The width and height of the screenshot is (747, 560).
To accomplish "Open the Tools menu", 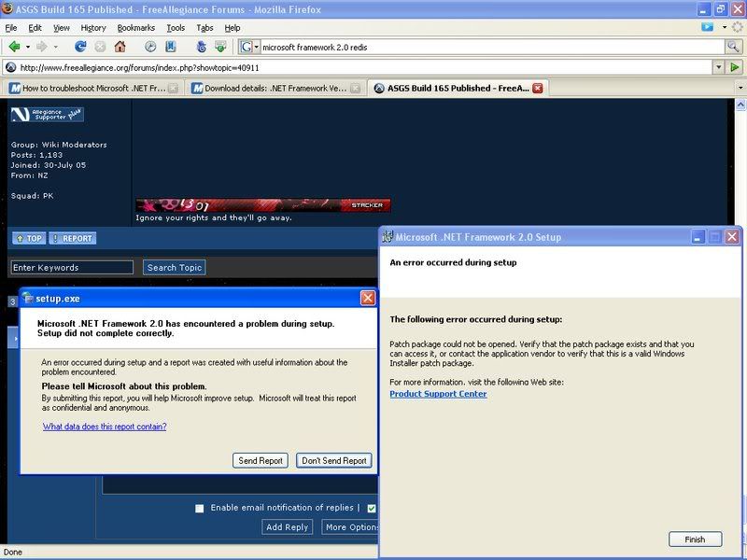I will click(x=176, y=28).
